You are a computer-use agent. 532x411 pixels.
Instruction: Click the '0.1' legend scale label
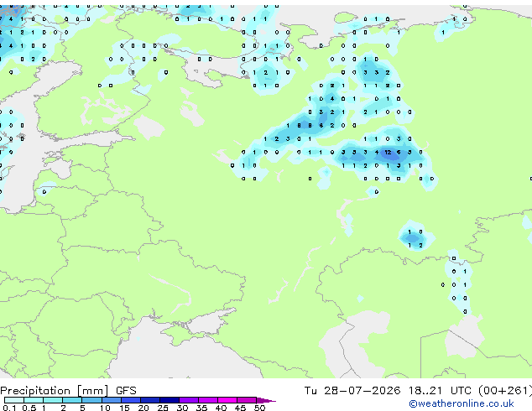pyautogui.click(x=9, y=408)
